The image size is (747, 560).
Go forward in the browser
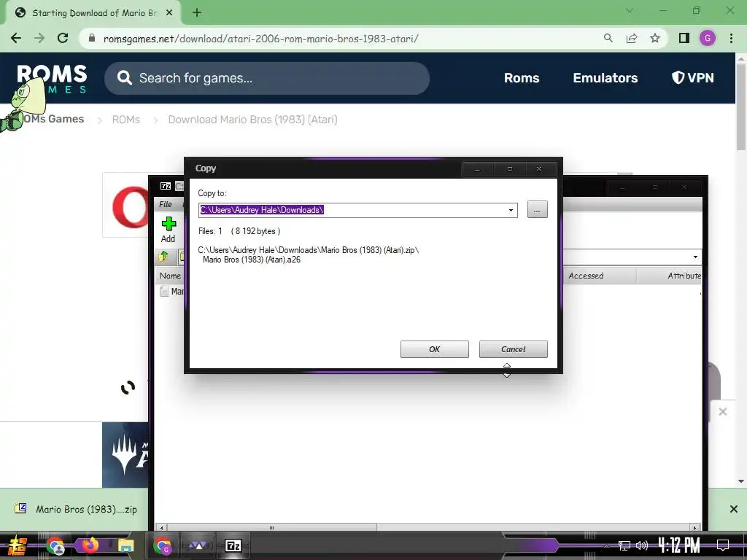[39, 38]
